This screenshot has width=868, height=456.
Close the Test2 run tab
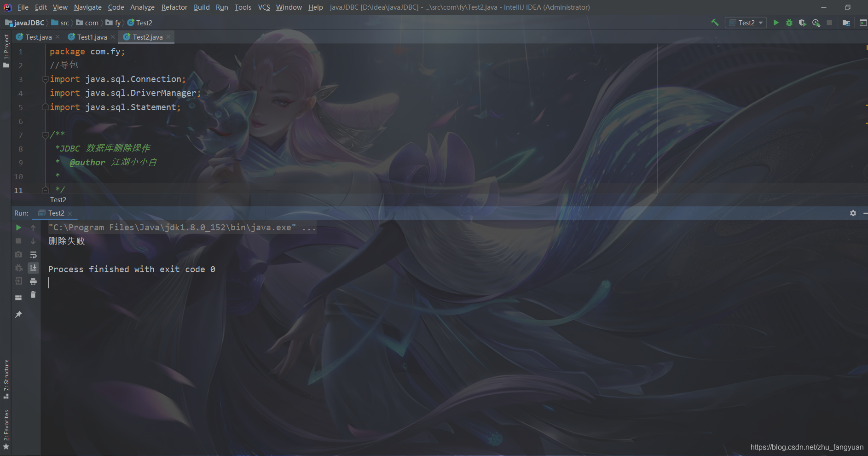(70, 213)
